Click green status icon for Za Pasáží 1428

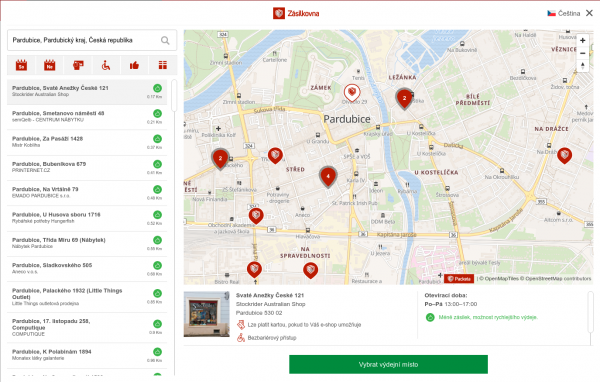pyautogui.click(x=157, y=139)
